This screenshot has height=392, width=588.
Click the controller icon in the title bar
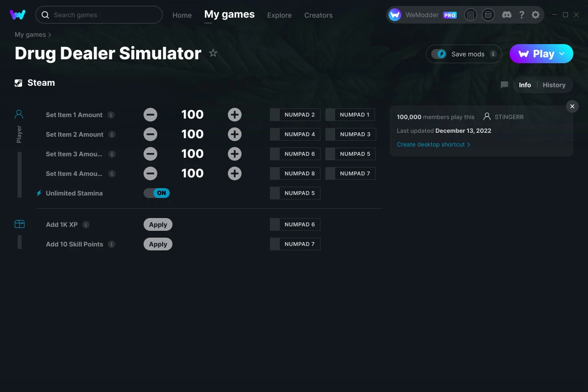click(x=470, y=15)
